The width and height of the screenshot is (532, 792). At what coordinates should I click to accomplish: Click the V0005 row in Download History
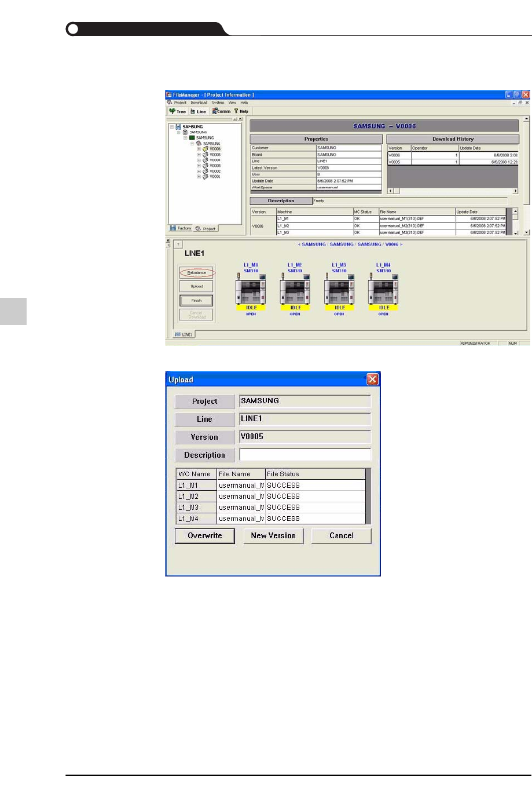[x=453, y=162]
